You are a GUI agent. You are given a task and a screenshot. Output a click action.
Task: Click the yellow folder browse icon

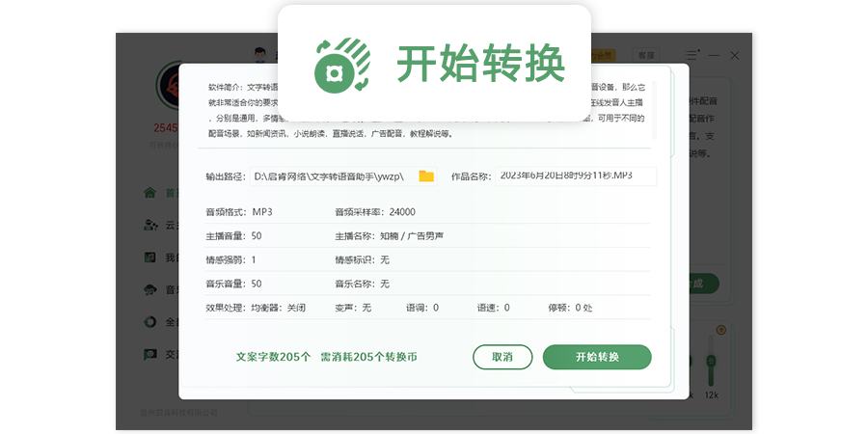(426, 176)
